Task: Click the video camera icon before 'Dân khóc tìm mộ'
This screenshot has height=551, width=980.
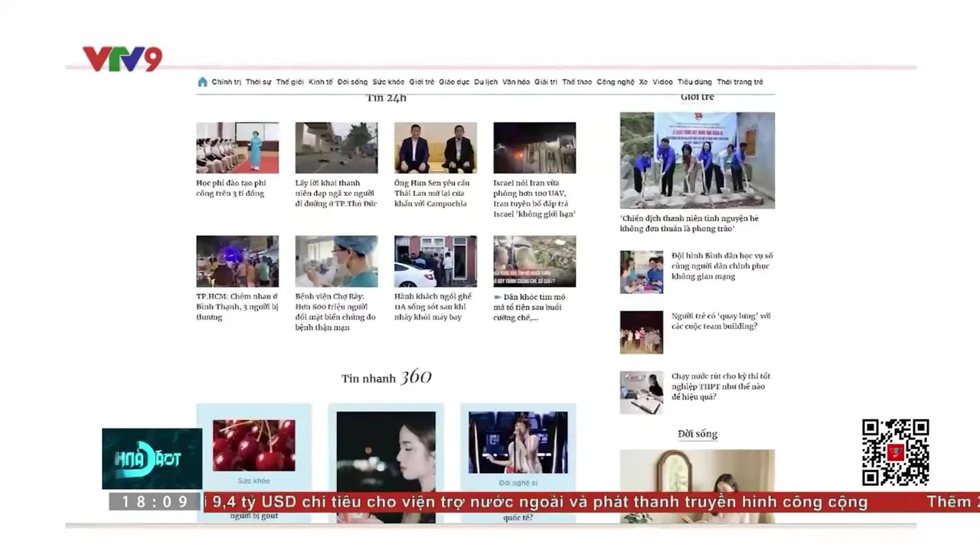Action: (498, 297)
